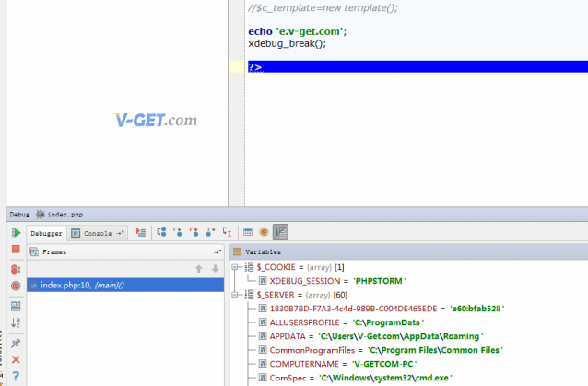The width and height of the screenshot is (588, 386).
Task: Click the pin arrow beside Console tab
Action: [120, 233]
